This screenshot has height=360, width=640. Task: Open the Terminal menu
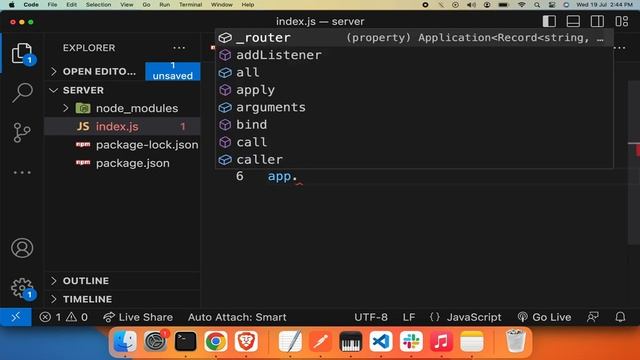pos(191,4)
